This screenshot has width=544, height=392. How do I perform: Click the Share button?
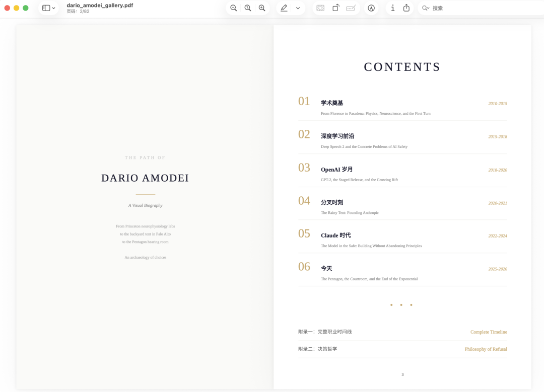pyautogui.click(x=406, y=8)
